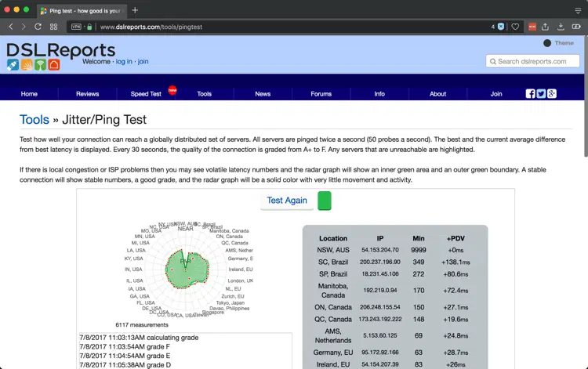Click the +PDV column header
The width and height of the screenshot is (588, 369).
click(x=456, y=238)
